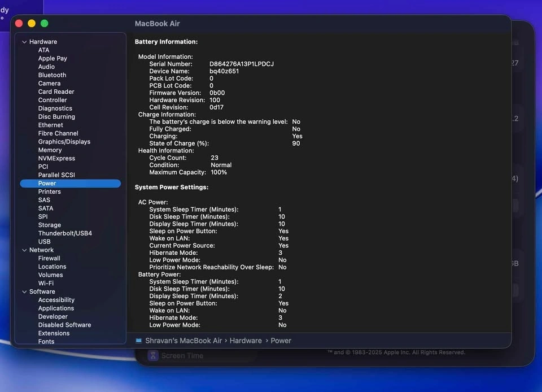Click Hardware in the bottom path bar

point(246,341)
